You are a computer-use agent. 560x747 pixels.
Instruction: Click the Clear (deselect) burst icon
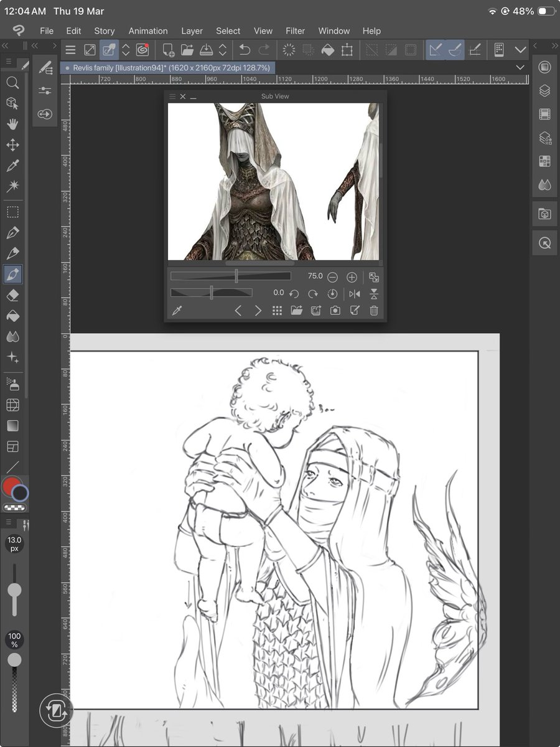(x=289, y=50)
